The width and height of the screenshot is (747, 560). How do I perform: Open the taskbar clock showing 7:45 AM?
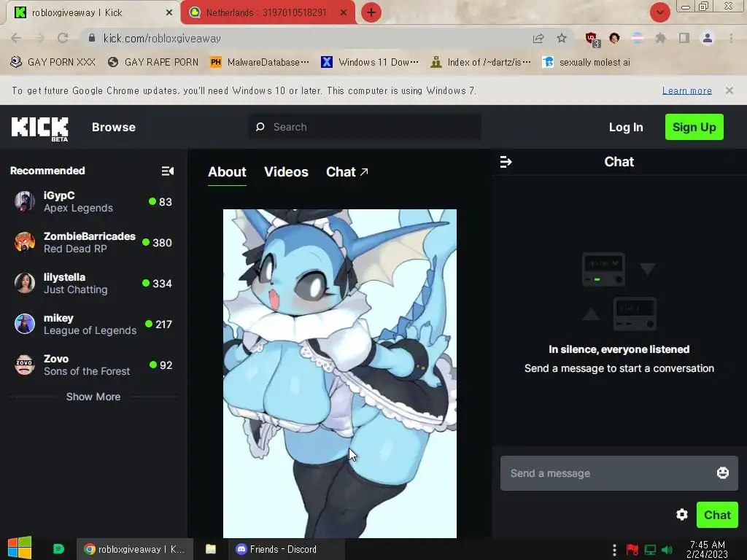tap(707, 550)
